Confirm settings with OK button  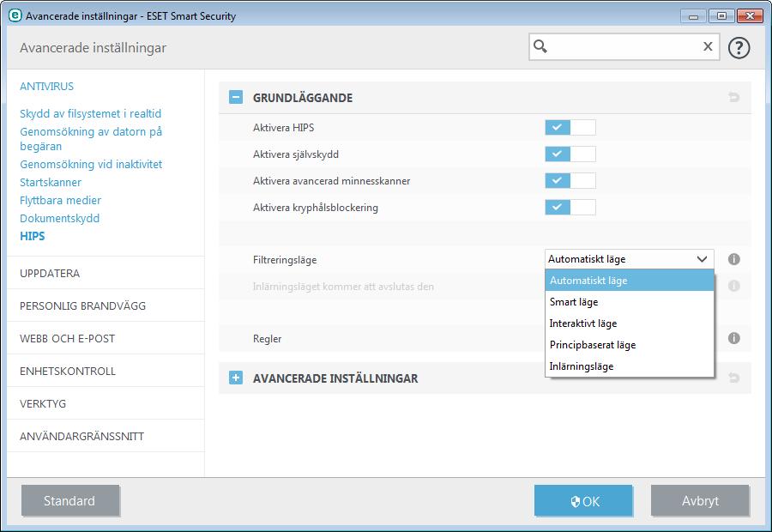(583, 500)
